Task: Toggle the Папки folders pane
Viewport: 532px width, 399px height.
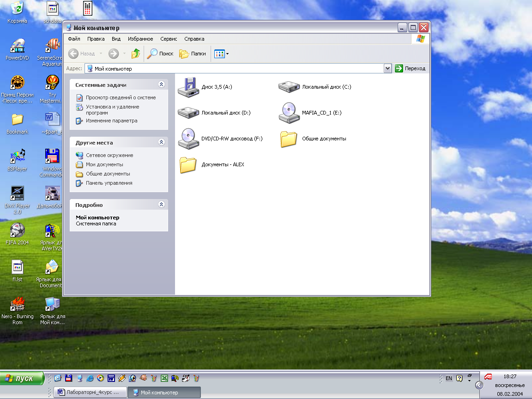Action: pyautogui.click(x=193, y=54)
